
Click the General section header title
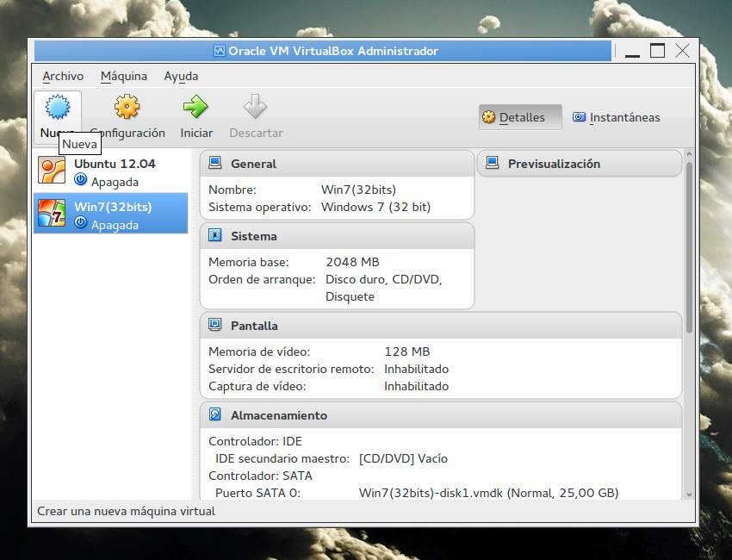point(253,164)
